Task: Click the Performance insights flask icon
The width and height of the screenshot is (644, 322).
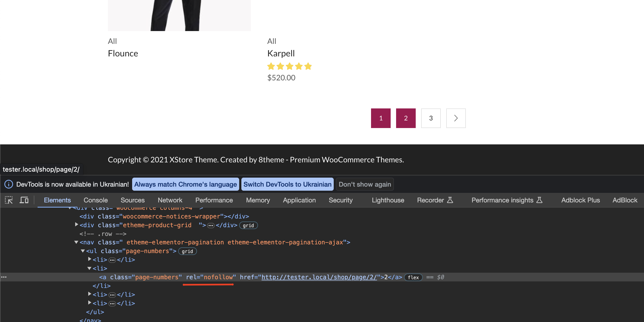Action: (539, 200)
